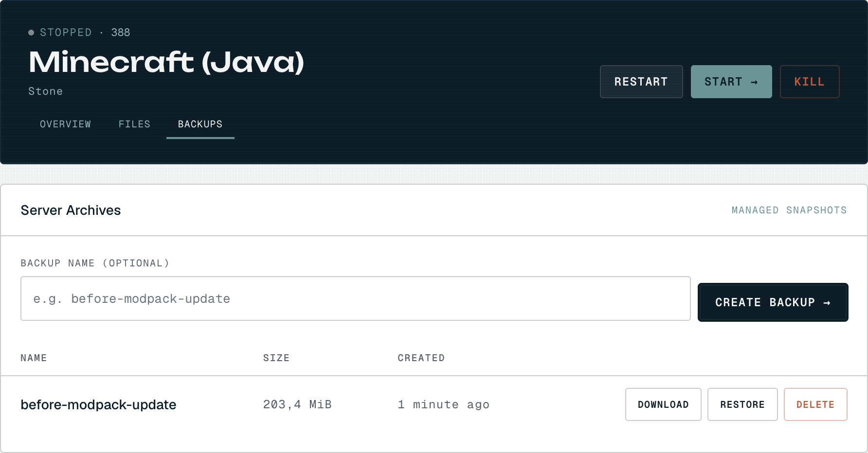
Task: Click the server ID 388
Action: point(121,33)
